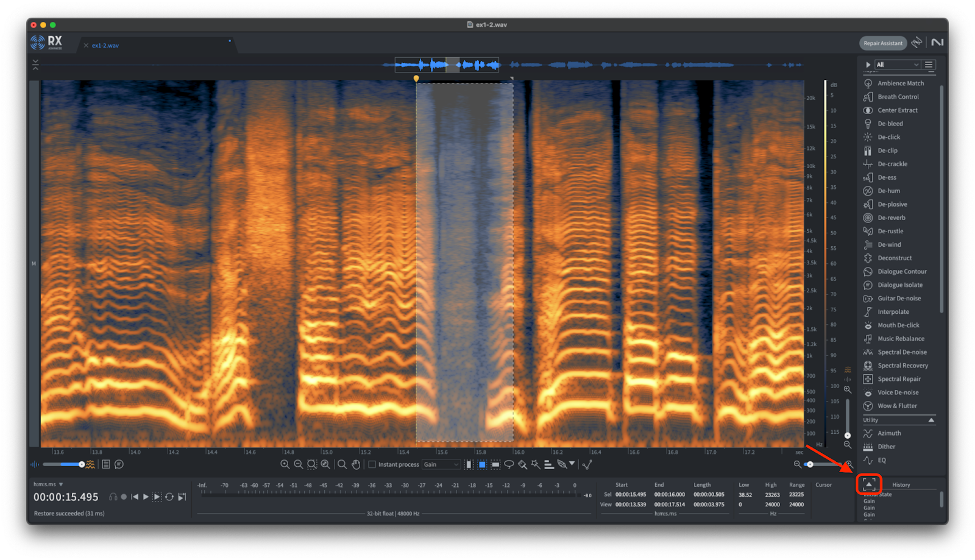This screenshot has width=975, height=560.
Task: Open the De-click module
Action: tap(888, 137)
